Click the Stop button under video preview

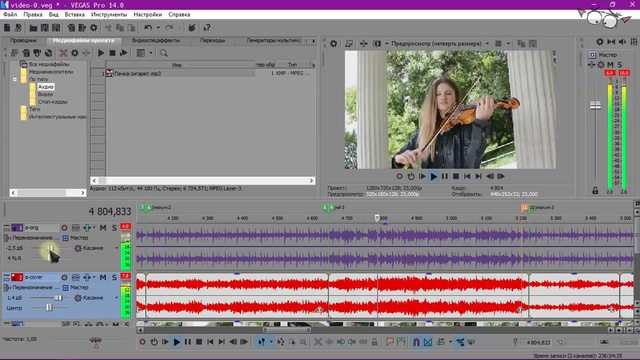pyautogui.click(x=456, y=176)
